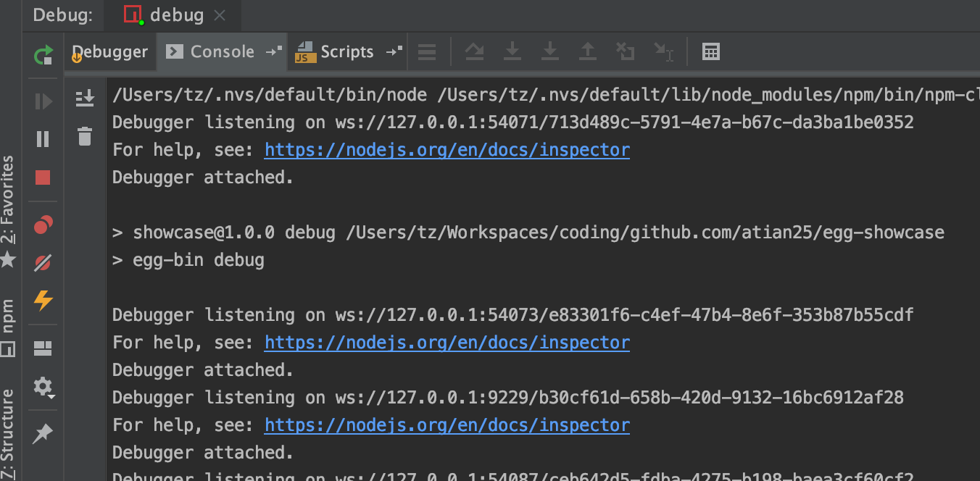Open the Evaluate Expression calculator icon
Viewport: 980px width, 481px height.
(x=710, y=51)
